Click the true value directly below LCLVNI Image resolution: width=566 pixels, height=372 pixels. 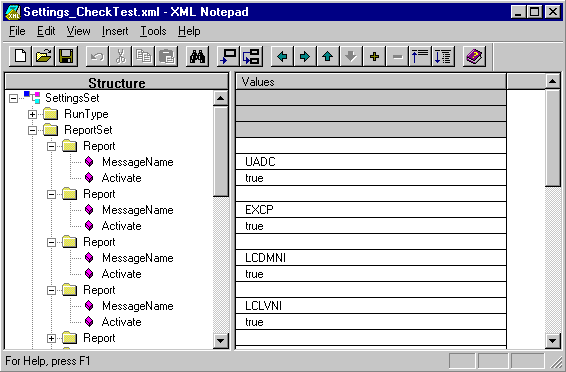371,322
